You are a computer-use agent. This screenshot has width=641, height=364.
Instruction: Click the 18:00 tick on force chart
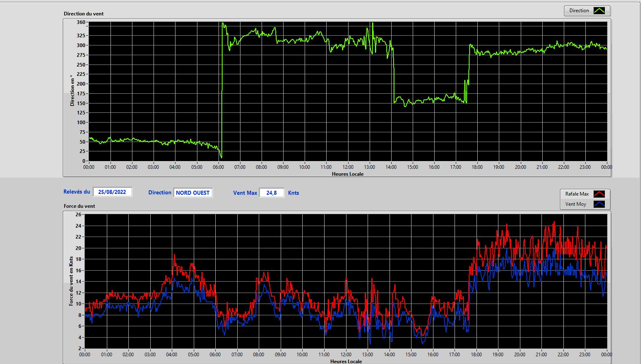click(476, 354)
